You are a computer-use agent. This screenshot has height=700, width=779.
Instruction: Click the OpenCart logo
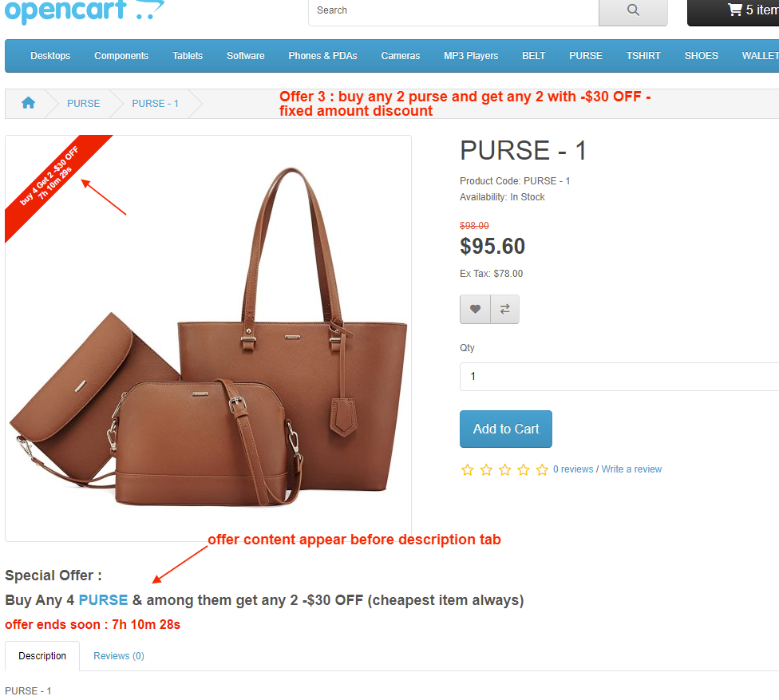coord(85,10)
